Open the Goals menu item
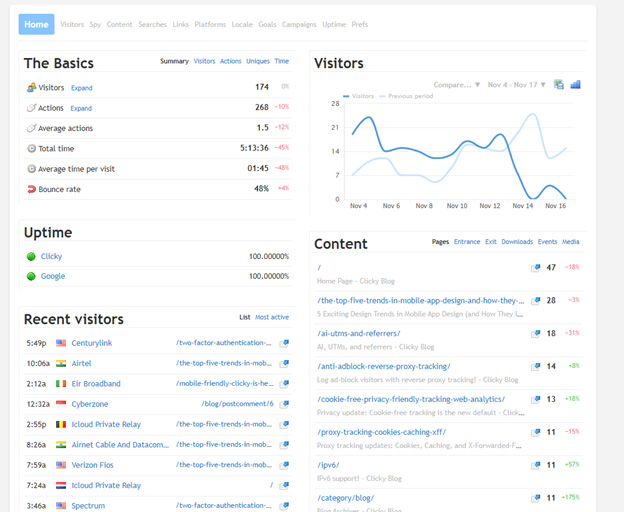 (x=267, y=24)
